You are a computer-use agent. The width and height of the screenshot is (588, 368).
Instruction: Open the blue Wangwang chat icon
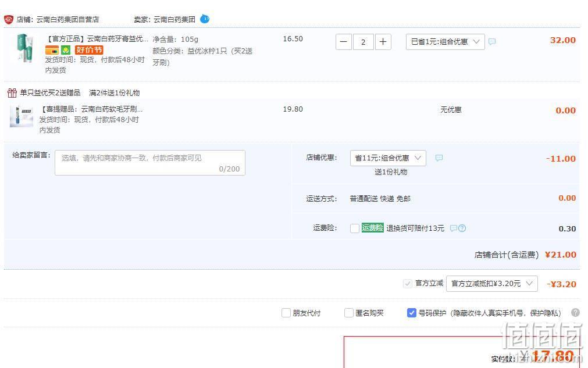(x=205, y=19)
